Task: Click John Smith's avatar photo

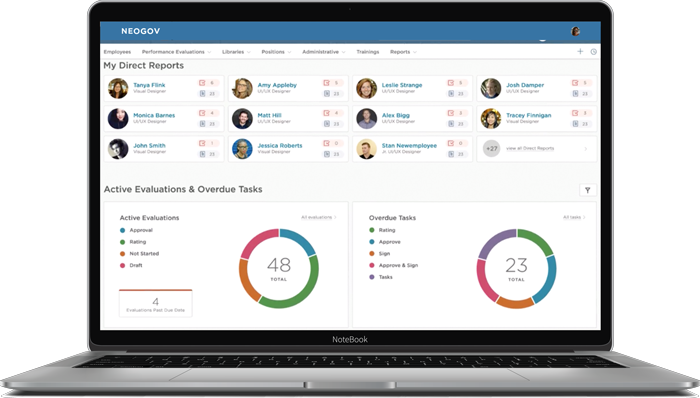Action: pyautogui.click(x=118, y=149)
